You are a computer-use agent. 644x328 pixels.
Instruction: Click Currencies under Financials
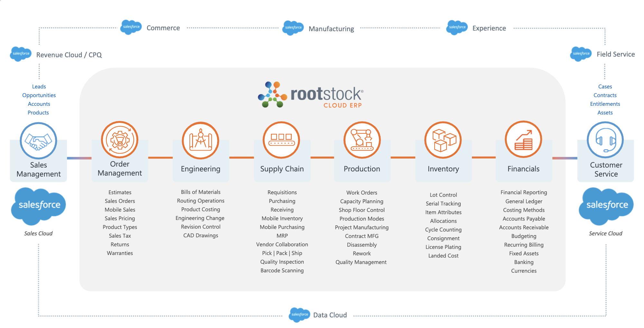coord(524,271)
